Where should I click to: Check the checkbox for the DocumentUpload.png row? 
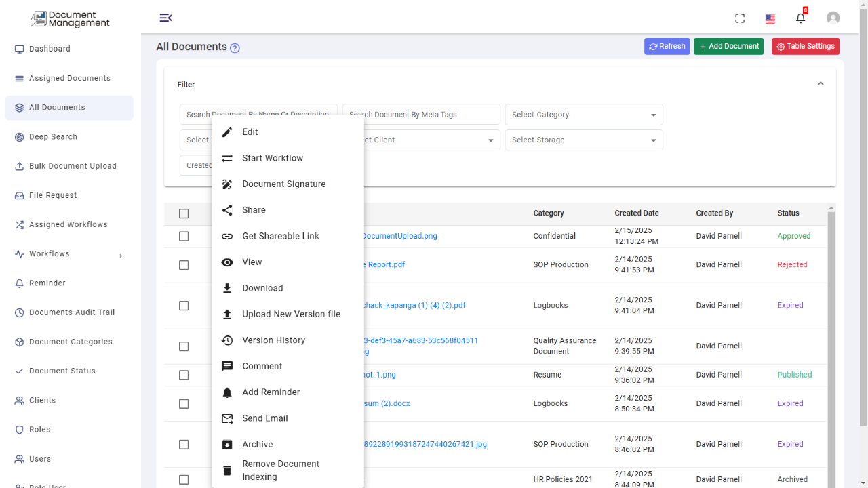click(184, 236)
